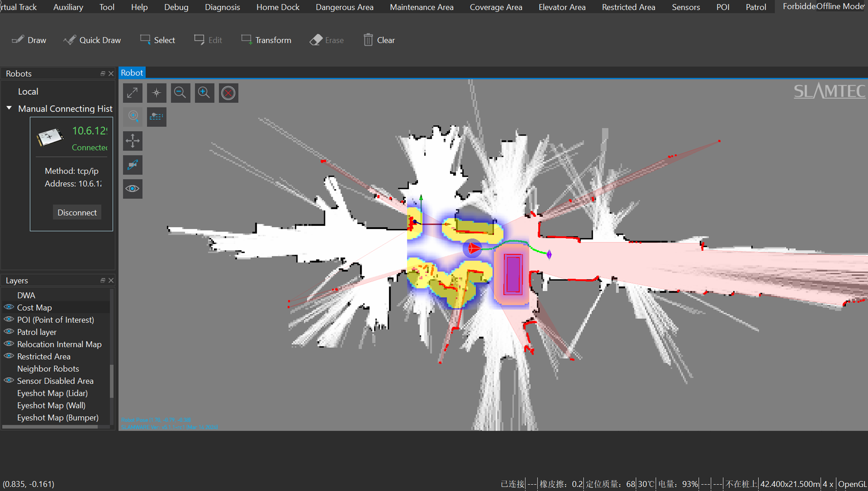The image size is (868, 491).
Task: Toggle visibility of the Cost Map layer
Action: click(x=9, y=307)
